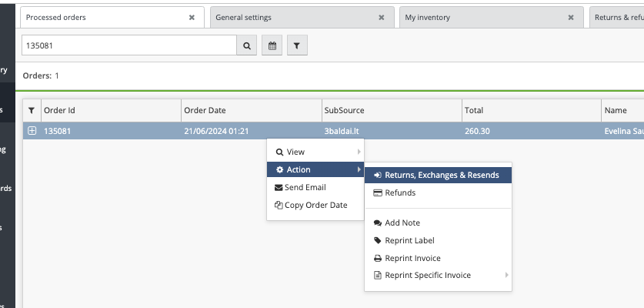
Task: Close the General settings tab
Action: point(381,18)
